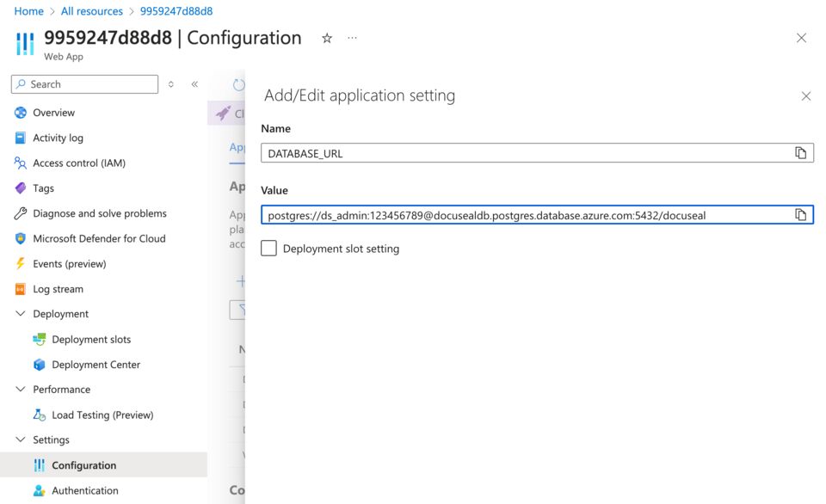This screenshot has width=826, height=504.
Task: Open Diagnose and solve problems
Action: coord(100,213)
